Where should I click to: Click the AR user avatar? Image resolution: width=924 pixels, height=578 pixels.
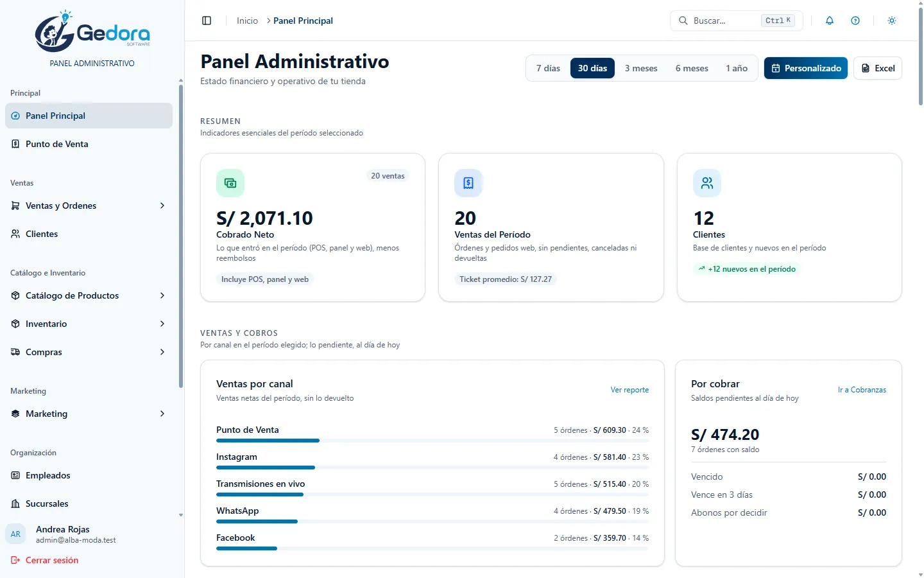pyautogui.click(x=15, y=534)
